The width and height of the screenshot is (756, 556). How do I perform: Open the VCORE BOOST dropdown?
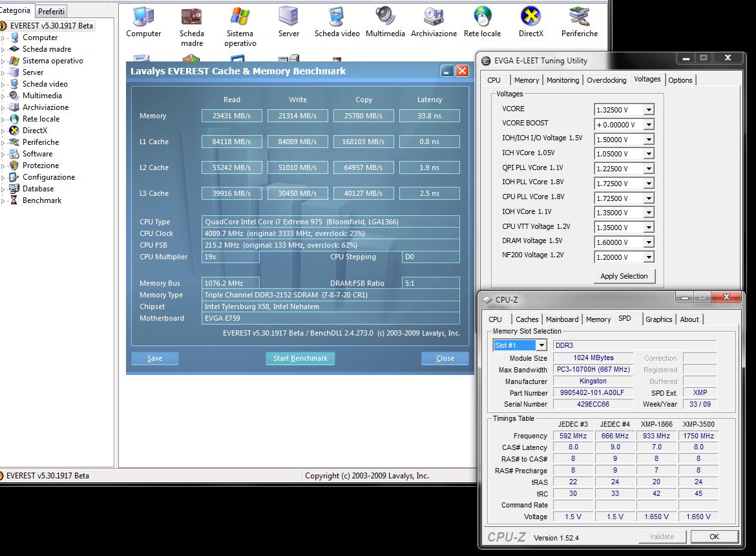649,124
